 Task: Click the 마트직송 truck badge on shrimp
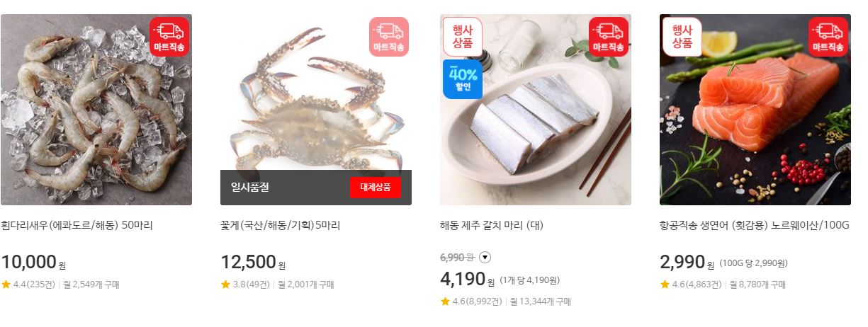tap(169, 37)
